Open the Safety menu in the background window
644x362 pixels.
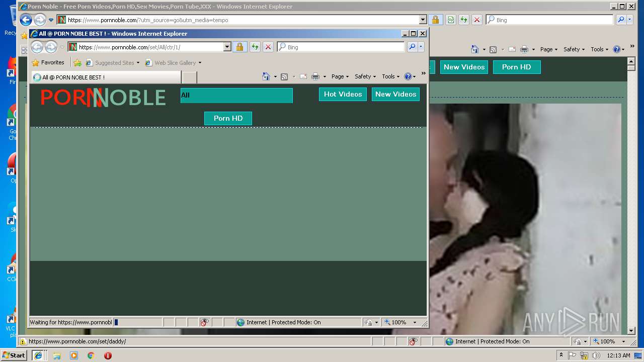coord(574,49)
